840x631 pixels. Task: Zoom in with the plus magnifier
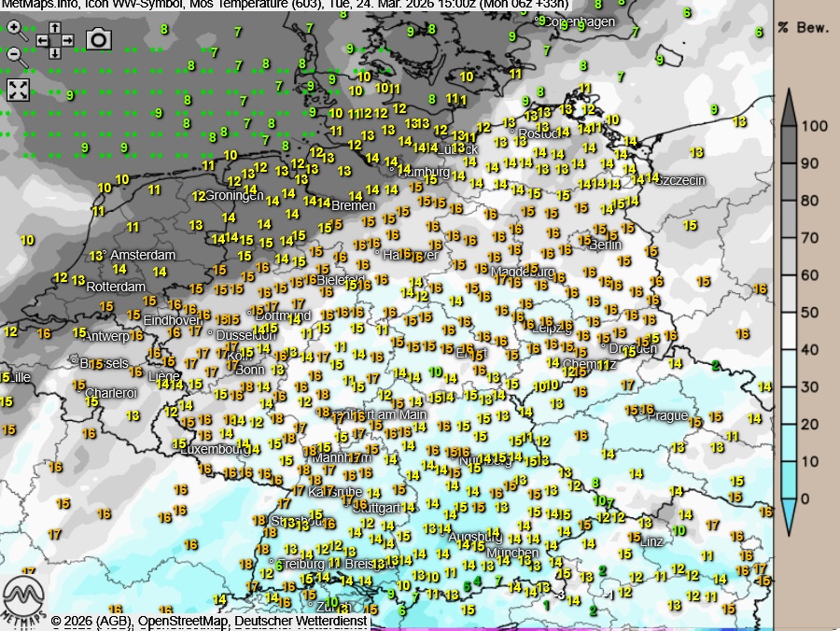pyautogui.click(x=15, y=28)
